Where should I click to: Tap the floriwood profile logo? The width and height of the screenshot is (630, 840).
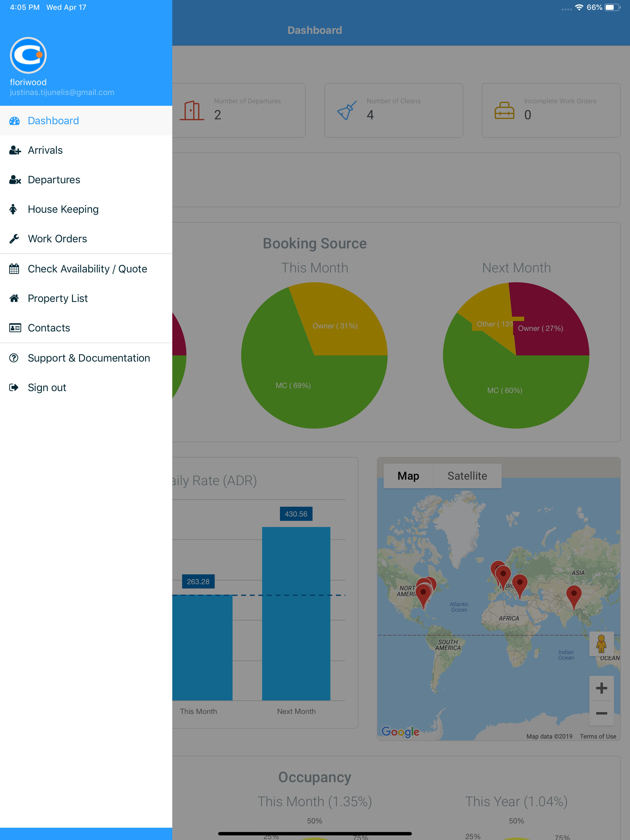pos(28,55)
